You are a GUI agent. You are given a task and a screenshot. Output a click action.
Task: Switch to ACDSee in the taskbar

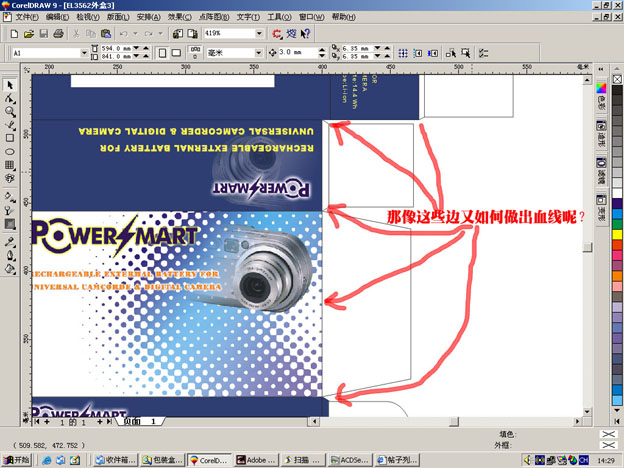(351, 460)
